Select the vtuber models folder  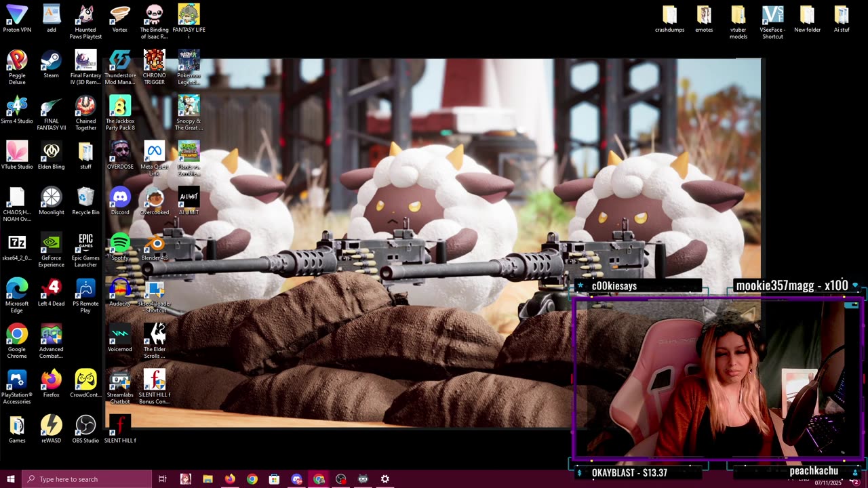(738, 22)
